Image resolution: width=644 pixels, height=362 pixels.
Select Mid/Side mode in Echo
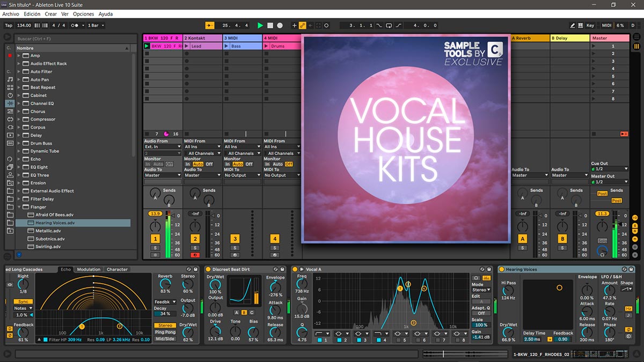(x=165, y=338)
